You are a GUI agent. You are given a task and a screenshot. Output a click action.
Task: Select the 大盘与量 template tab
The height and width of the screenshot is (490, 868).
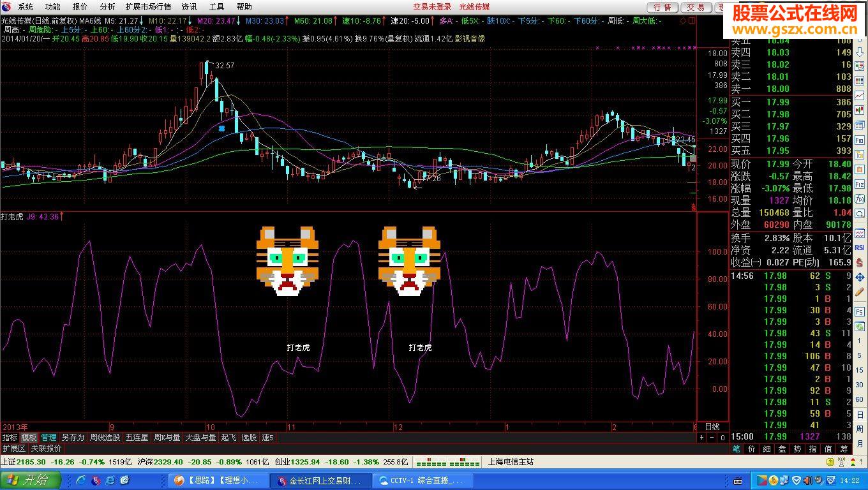click(200, 438)
